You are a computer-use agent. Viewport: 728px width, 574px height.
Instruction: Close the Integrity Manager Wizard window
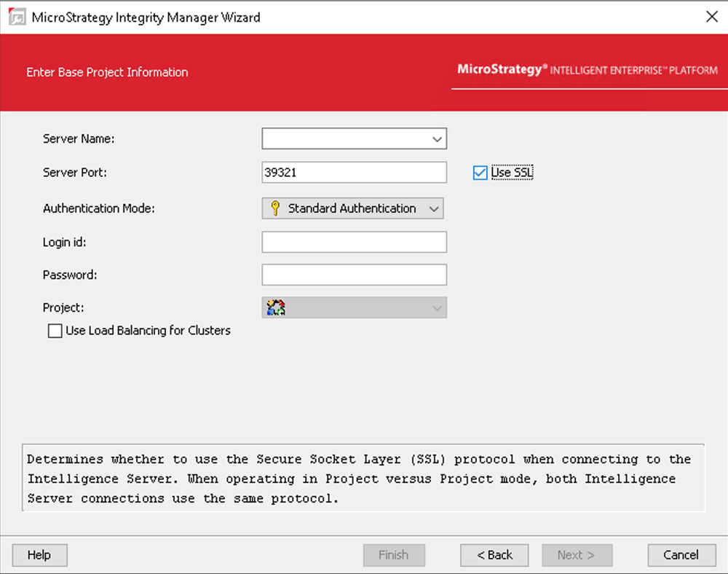coord(711,17)
